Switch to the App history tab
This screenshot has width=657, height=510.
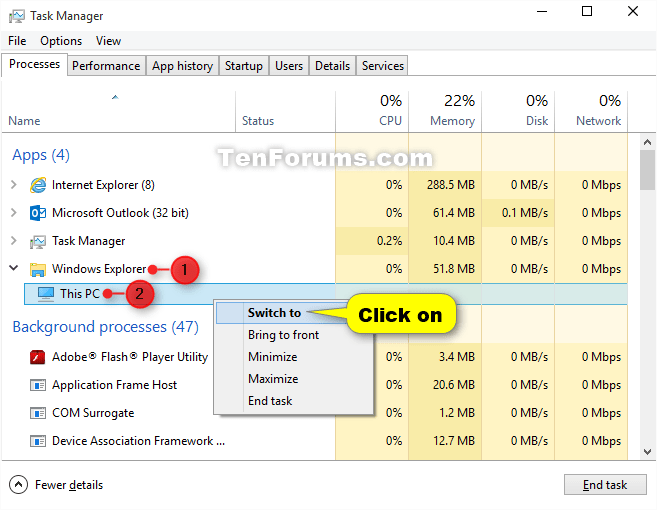click(182, 66)
